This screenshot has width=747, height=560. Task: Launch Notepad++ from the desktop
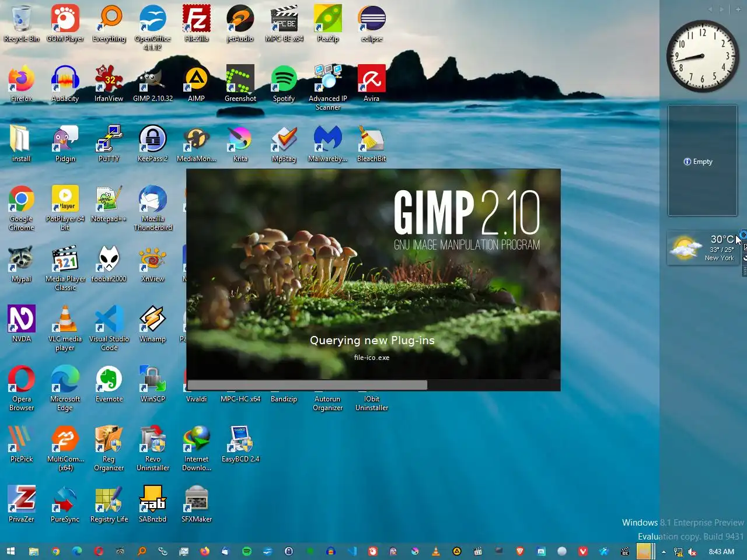click(109, 204)
